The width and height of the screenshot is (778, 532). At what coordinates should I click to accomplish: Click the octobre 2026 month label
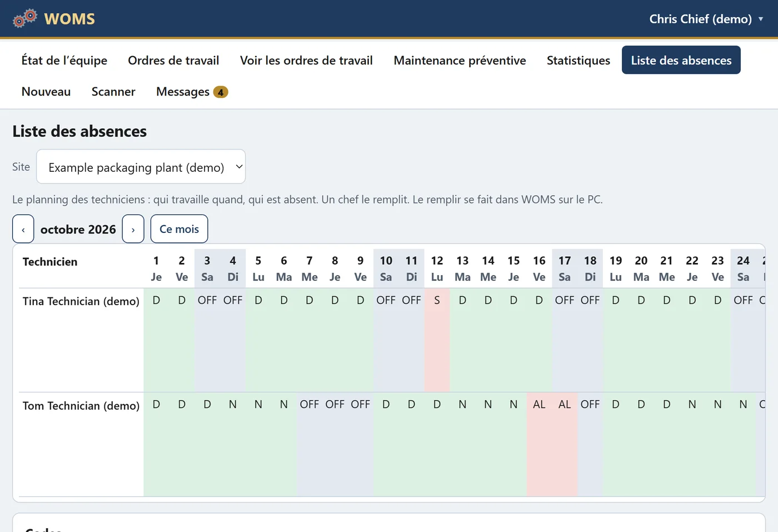point(78,230)
